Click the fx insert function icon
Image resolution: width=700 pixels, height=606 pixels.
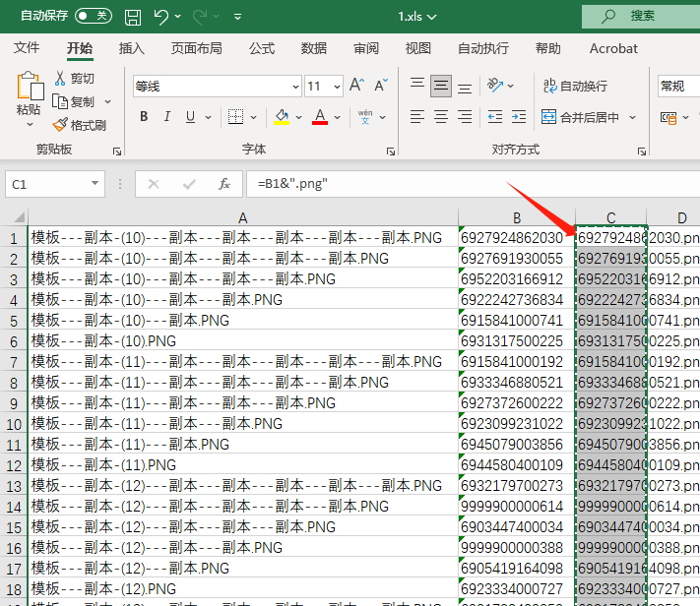click(224, 184)
